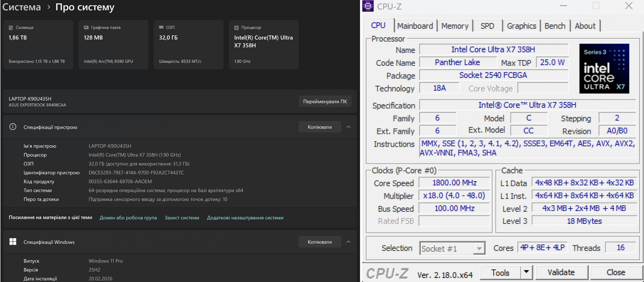The height and width of the screenshot is (282, 644).
Task: Click the CPU-Z application icon in title bar
Action: click(368, 6)
